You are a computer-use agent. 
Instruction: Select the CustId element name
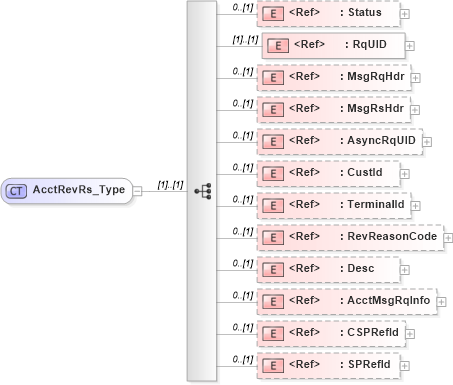pos(365,172)
